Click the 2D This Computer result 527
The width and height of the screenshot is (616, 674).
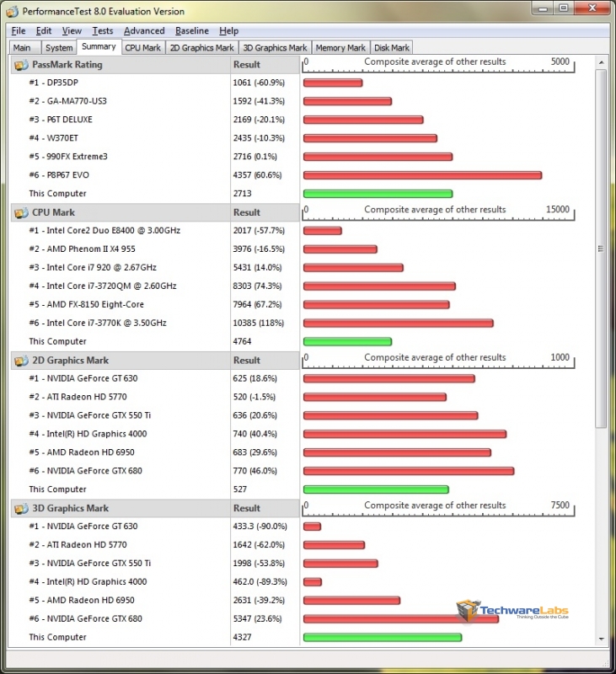pyautogui.click(x=240, y=489)
